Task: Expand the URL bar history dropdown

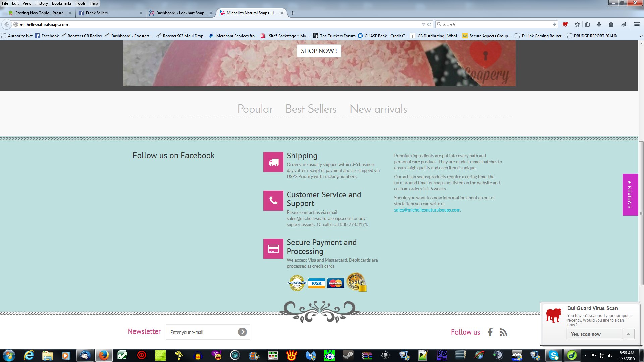Action: [423, 24]
